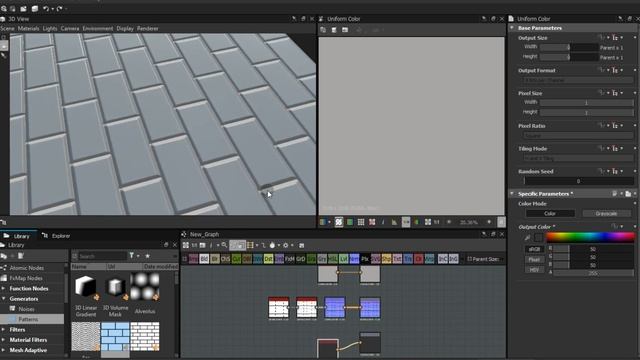The width and height of the screenshot is (640, 360).
Task: Select HSV option for Output Color
Action: [534, 269]
